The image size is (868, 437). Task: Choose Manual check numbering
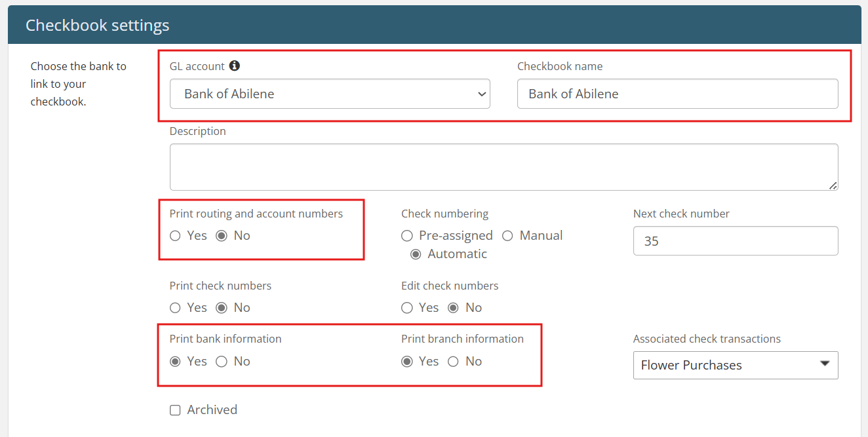tap(507, 236)
